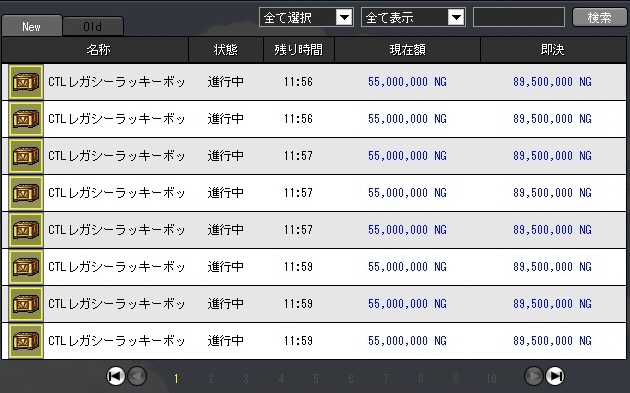Open the 全て表示 dropdown arrow
This screenshot has height=393, width=630.
(x=456, y=17)
